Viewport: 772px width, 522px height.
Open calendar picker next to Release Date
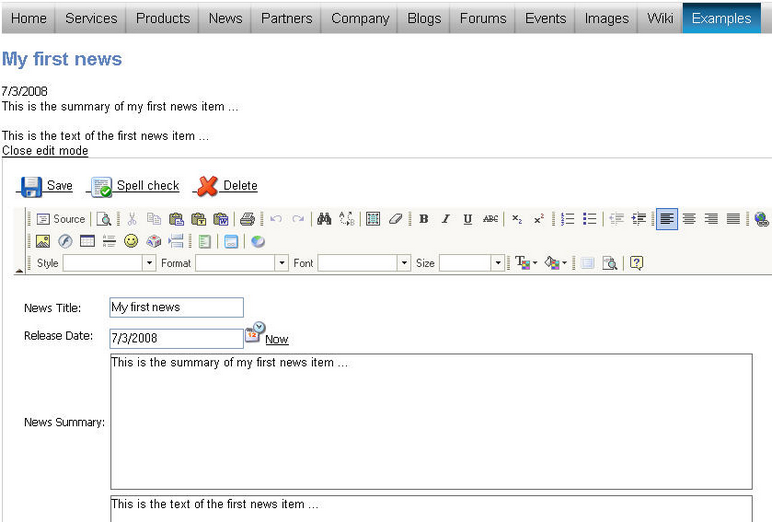click(255, 331)
